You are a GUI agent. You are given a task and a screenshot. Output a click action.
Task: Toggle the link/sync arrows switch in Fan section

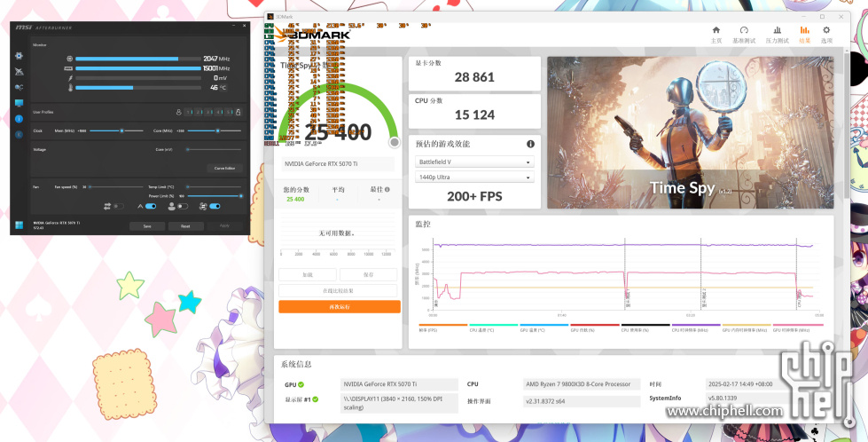click(x=119, y=206)
